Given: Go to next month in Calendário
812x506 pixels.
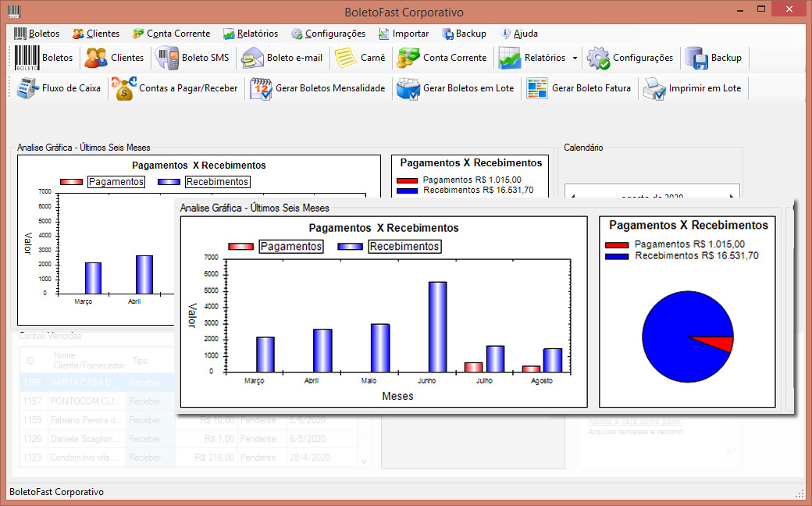Looking at the screenshot, I should coord(732,196).
